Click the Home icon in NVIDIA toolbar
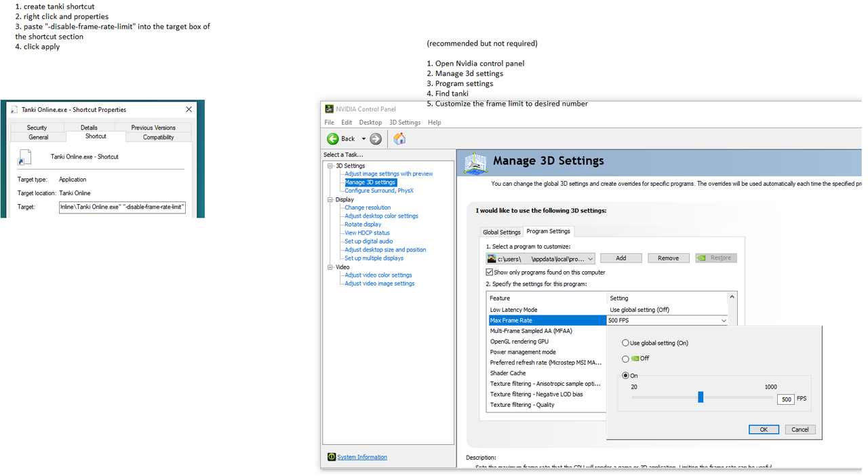This screenshot has width=868, height=476. point(399,138)
